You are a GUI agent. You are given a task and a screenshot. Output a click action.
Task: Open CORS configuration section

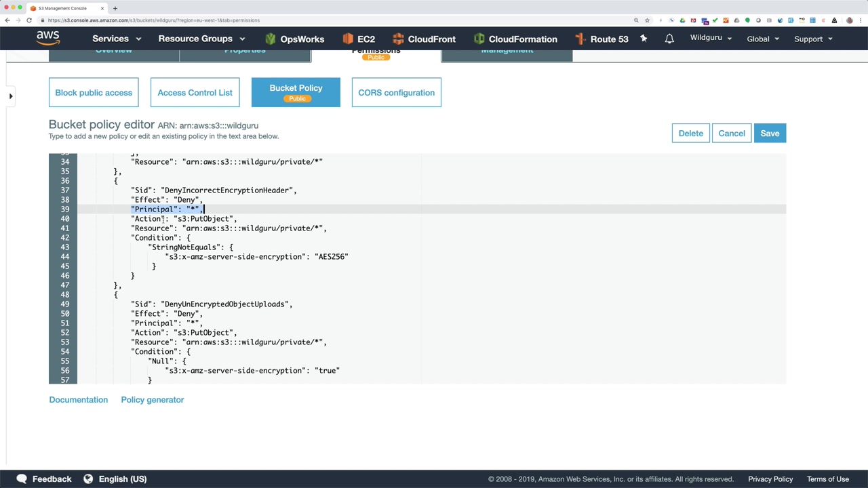396,92
